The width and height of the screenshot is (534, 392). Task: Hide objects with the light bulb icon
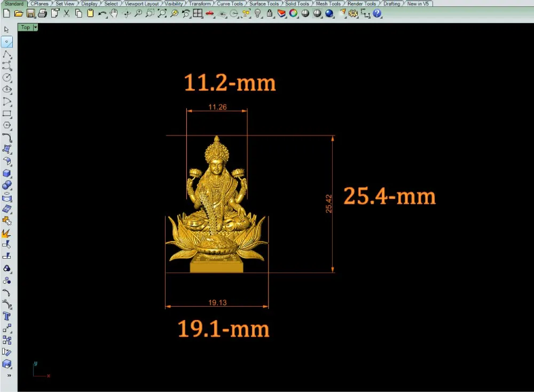258,14
